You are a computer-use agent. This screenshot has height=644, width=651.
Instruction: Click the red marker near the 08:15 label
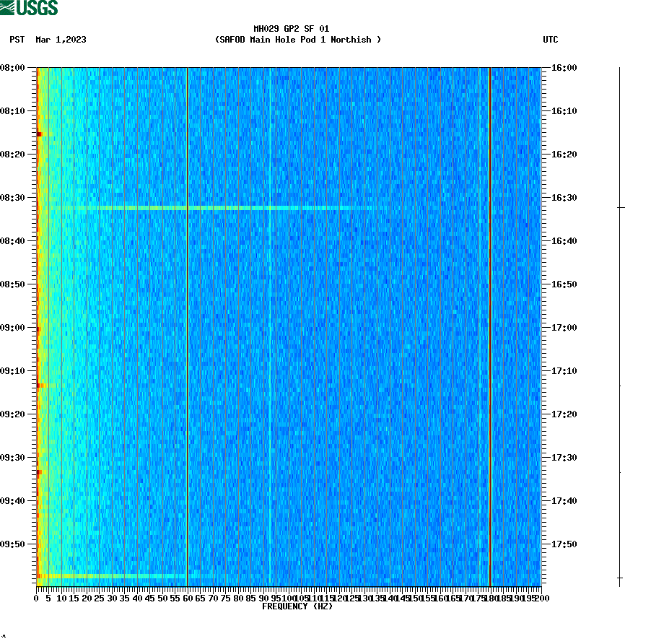pos(40,134)
